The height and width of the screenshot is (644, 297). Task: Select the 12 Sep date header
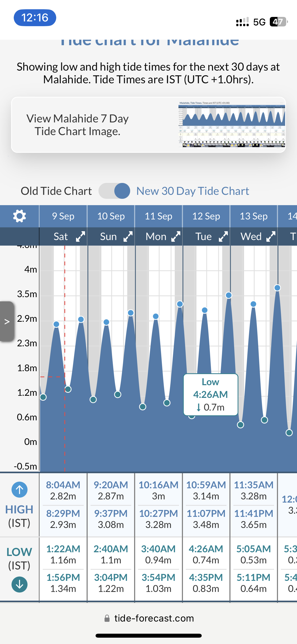coord(206,216)
